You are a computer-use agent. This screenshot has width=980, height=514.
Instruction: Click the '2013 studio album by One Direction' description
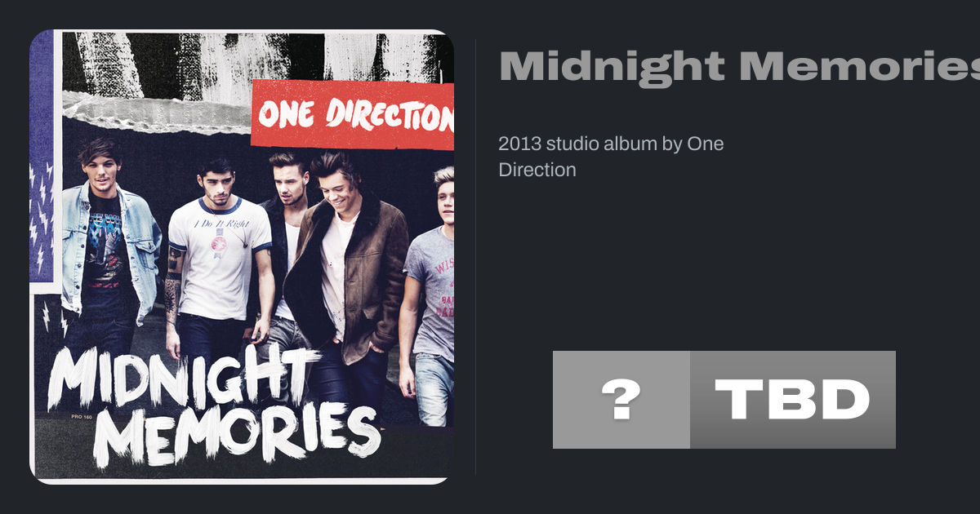pyautogui.click(x=611, y=157)
